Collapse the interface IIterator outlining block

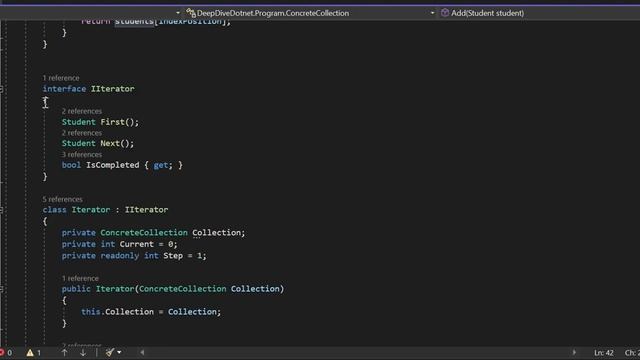pyautogui.click(x=2, y=89)
